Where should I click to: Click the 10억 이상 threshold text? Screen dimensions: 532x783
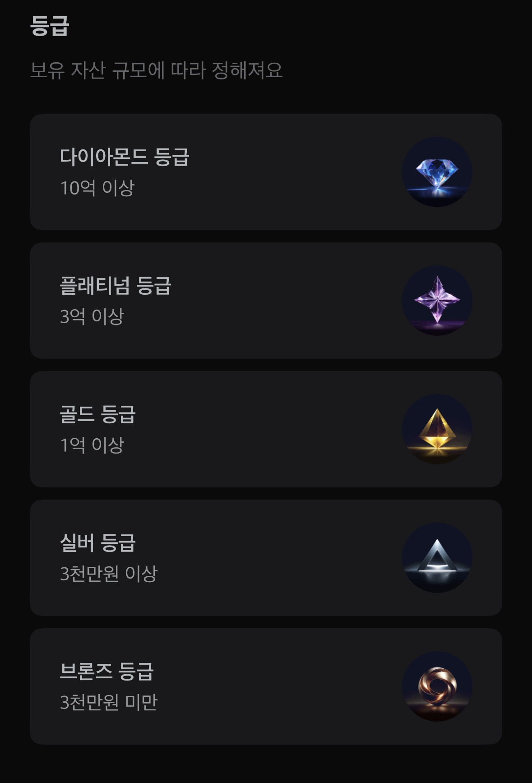(x=97, y=188)
